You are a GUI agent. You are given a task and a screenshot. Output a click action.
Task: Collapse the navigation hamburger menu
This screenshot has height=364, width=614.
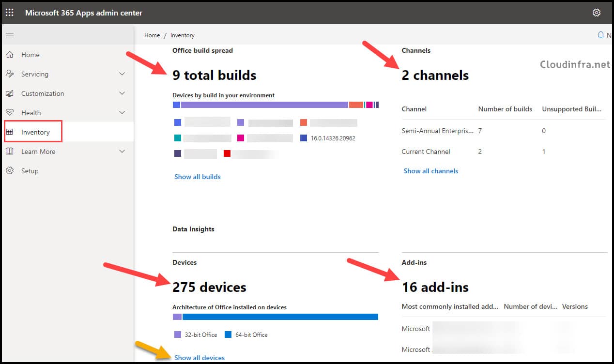tap(10, 35)
